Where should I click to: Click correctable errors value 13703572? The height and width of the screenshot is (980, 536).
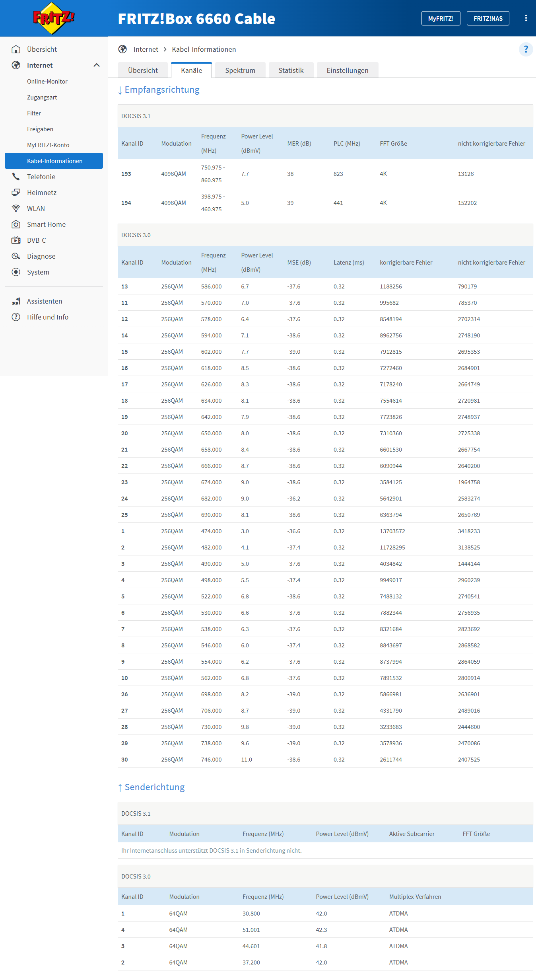coord(392,531)
